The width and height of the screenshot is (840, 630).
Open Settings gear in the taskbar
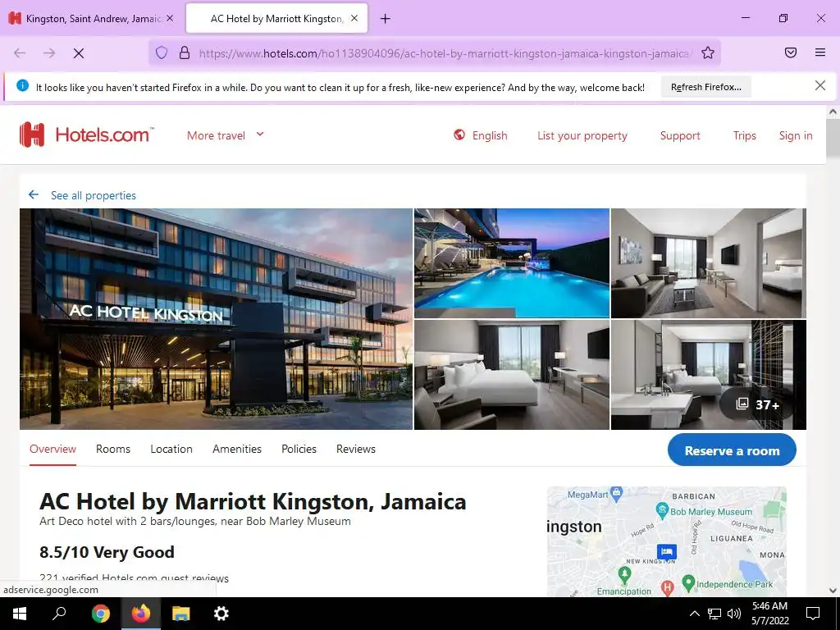tap(221, 614)
